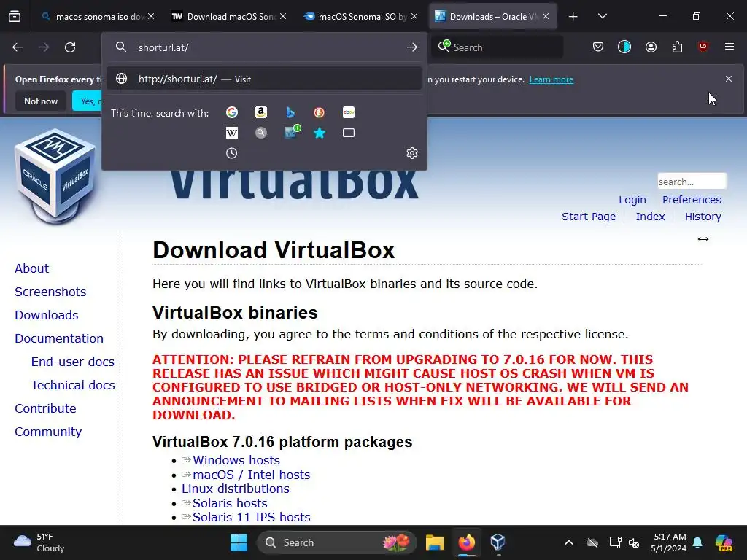Show hidden system tray icons
The width and height of the screenshot is (747, 560).
coord(569,542)
